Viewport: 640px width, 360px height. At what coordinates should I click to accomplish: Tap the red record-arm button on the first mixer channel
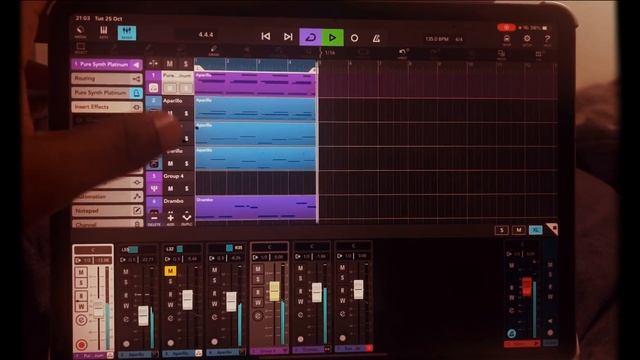tap(81, 345)
